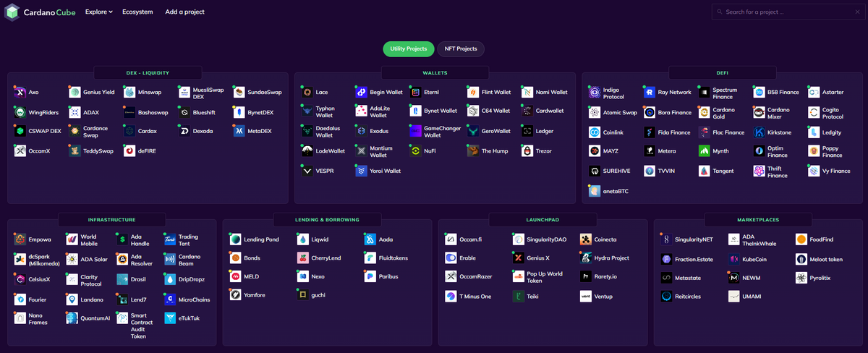Viewport: 868px width, 353px height.
Task: Open the Ada Handle project
Action: click(x=135, y=239)
